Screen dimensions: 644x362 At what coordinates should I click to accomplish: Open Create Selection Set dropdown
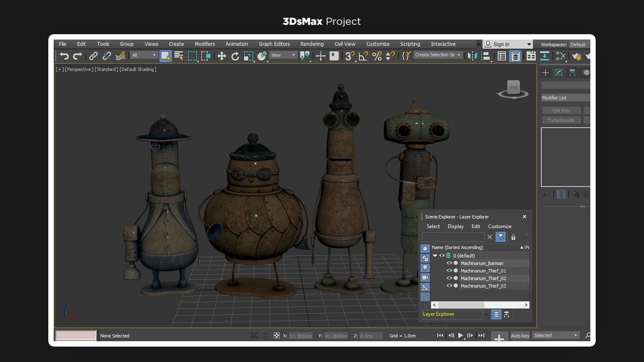438,55
